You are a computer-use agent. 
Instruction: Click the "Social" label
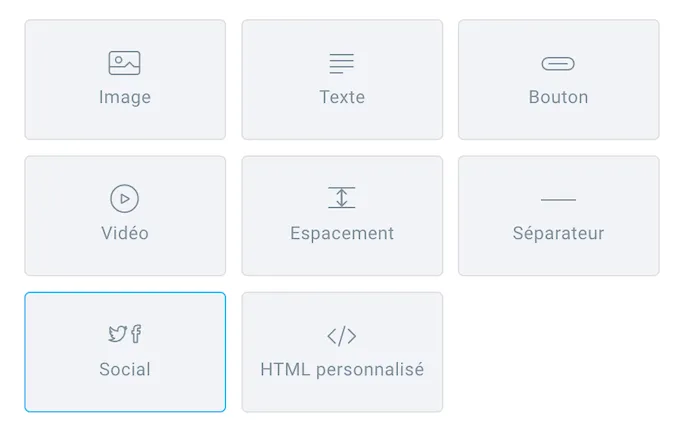click(125, 369)
